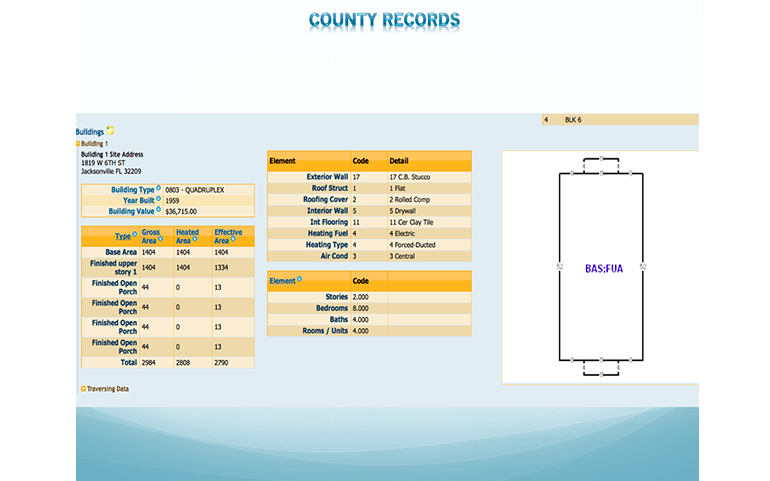This screenshot has height=481, width=770.
Task: Expand the Traversing Data section
Action: [x=83, y=388]
